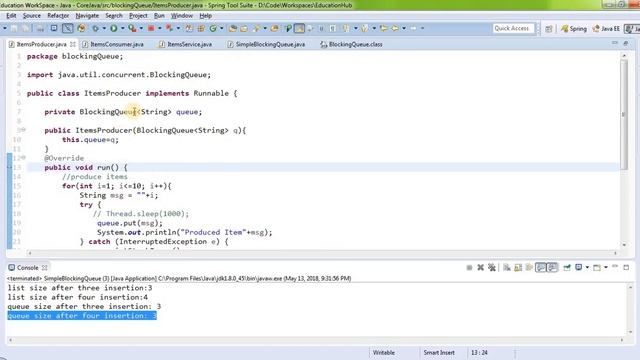
Task: Expand Display Selected Console dropdown arrow
Action: [587, 267]
